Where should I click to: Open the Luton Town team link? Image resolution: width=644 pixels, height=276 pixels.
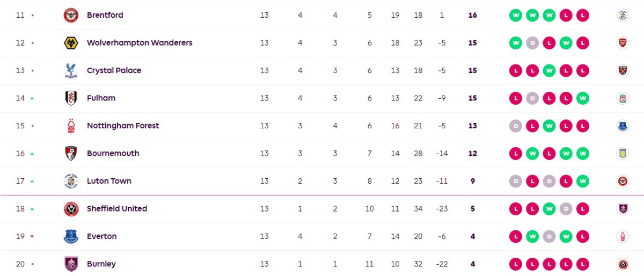pos(109,181)
